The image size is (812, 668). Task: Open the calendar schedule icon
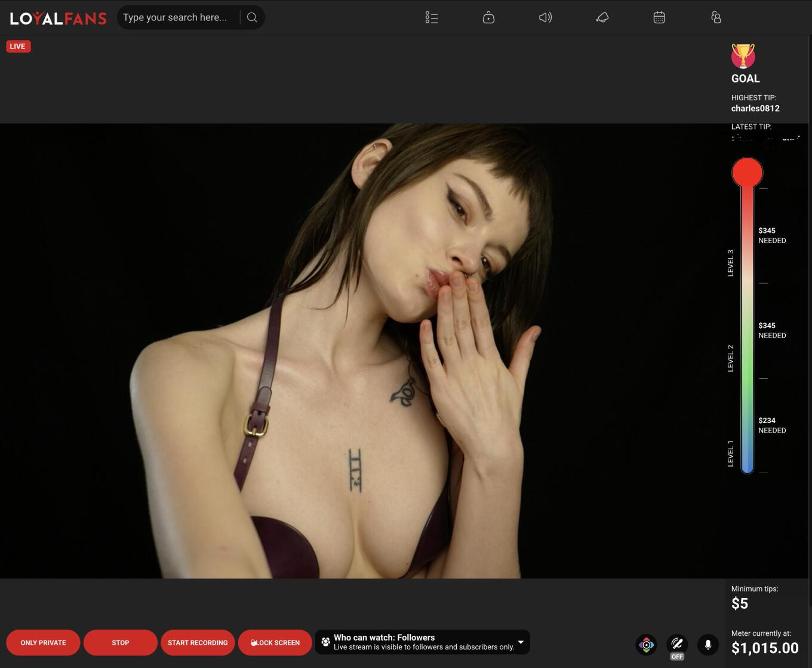point(659,18)
